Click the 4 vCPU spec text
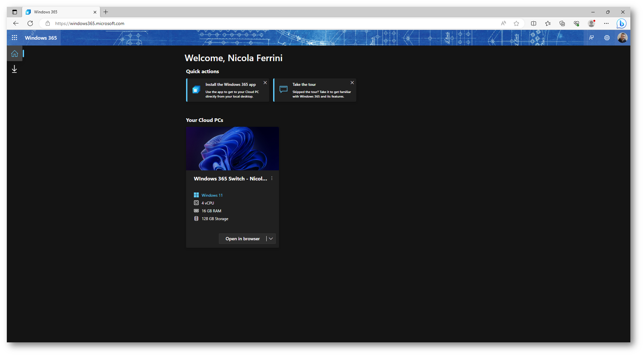Image resolution: width=644 pixels, height=356 pixels. coord(208,203)
